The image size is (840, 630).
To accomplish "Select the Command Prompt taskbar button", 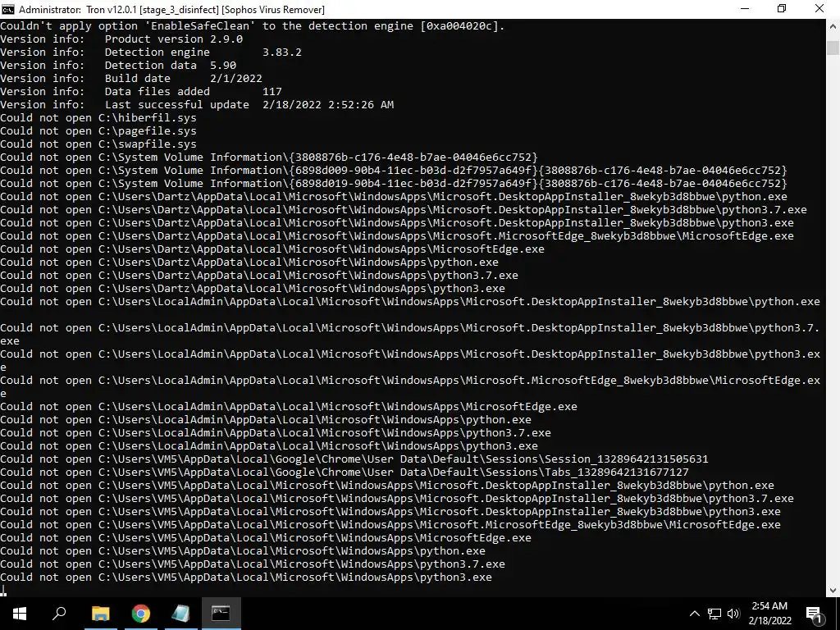I will pyautogui.click(x=221, y=613).
